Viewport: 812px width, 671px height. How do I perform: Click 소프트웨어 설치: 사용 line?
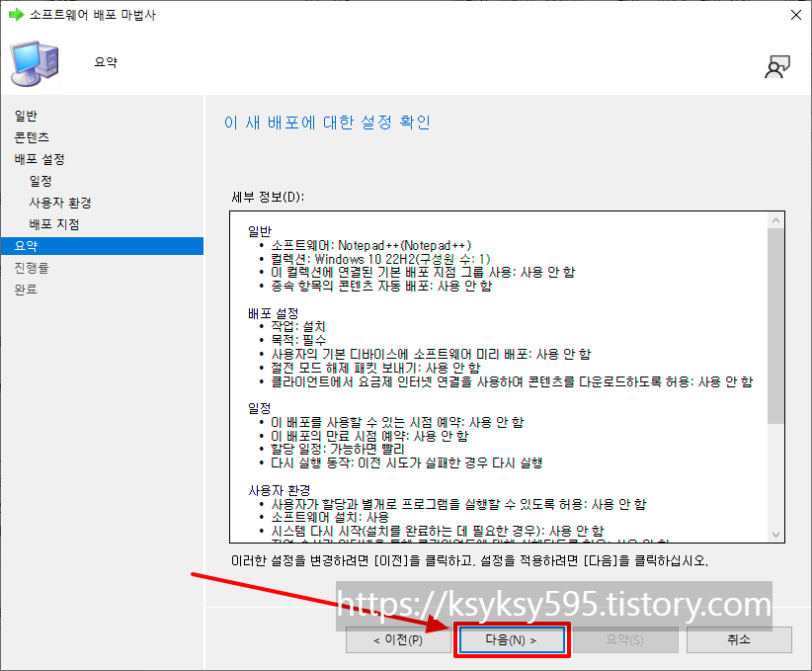coord(330,517)
